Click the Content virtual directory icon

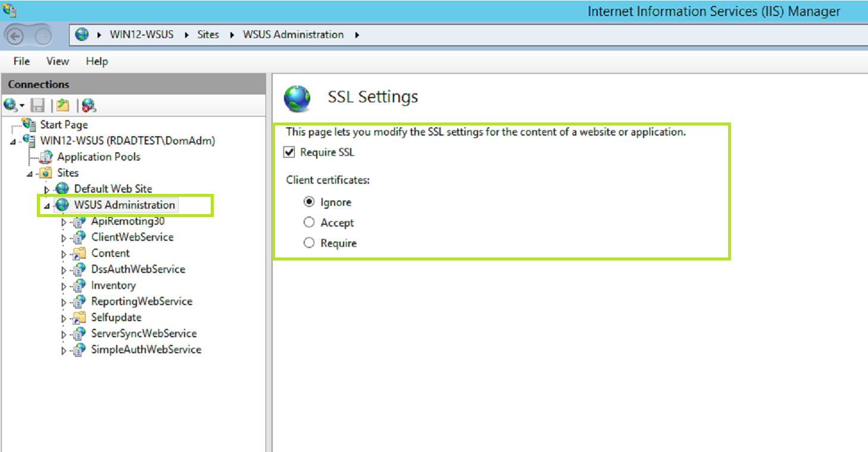(79, 253)
